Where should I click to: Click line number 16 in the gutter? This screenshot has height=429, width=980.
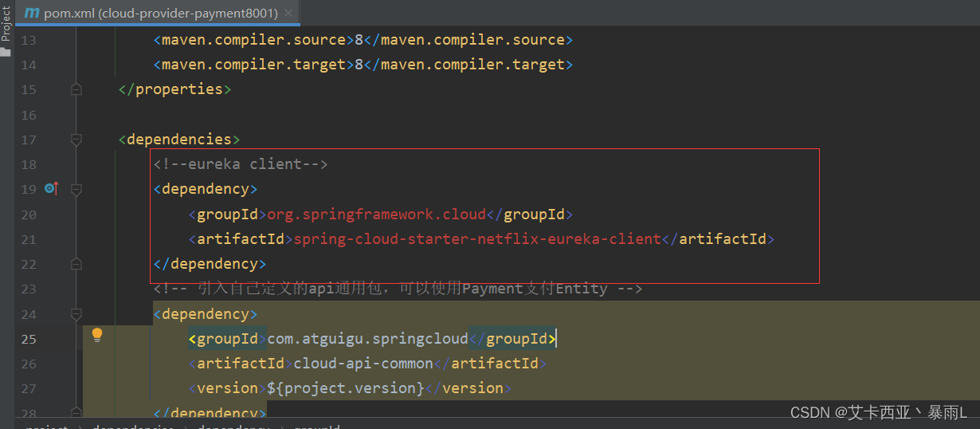click(x=28, y=115)
